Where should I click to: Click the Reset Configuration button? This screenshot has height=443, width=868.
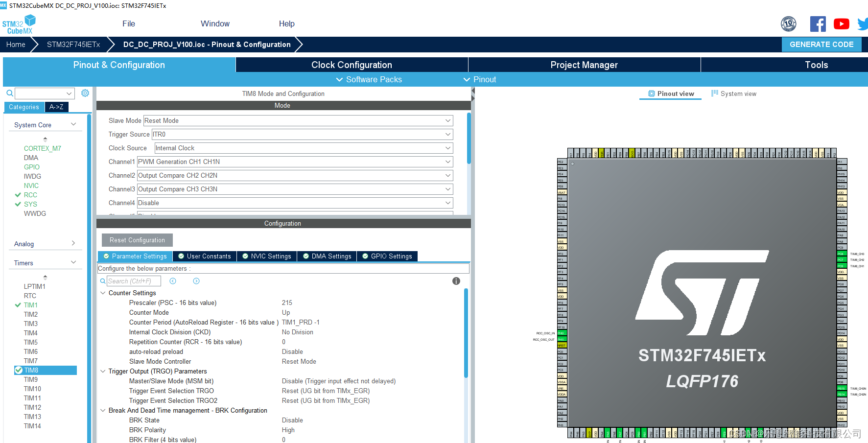[137, 240]
